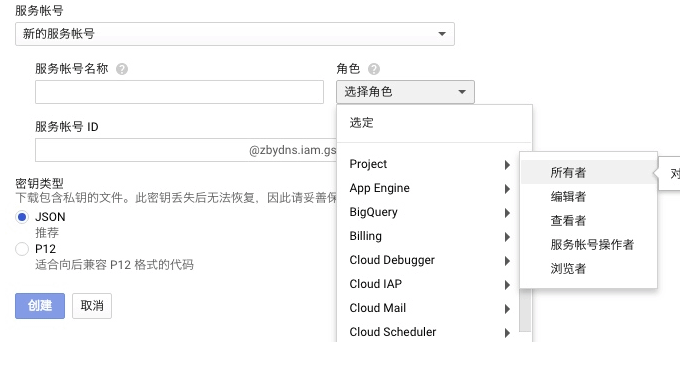Expand the Cloud Debugger submenu arrow
680x366 pixels.
(507, 261)
